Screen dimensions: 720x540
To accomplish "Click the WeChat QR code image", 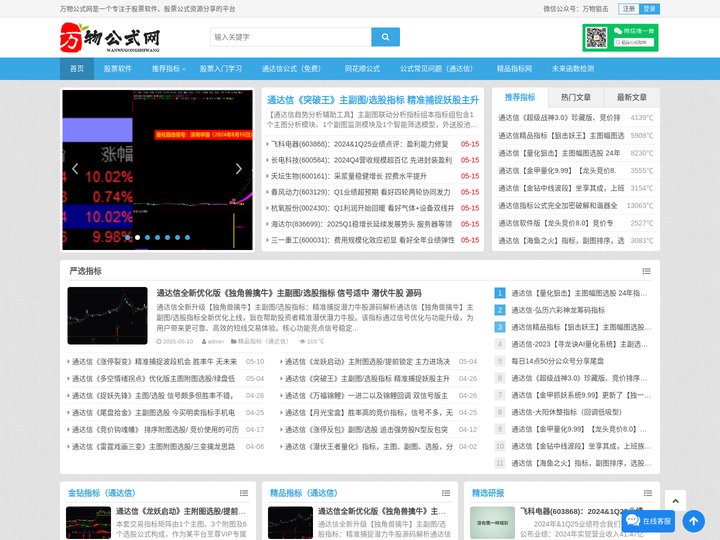I will (x=596, y=38).
